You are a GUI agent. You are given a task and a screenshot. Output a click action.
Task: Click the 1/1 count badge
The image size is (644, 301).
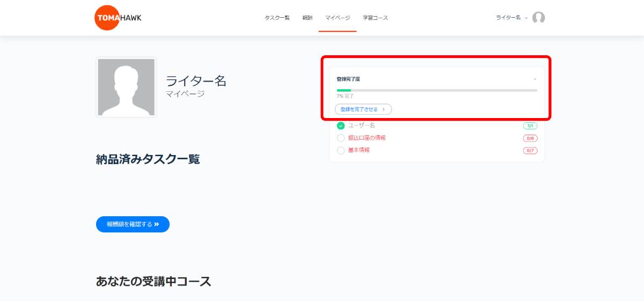[530, 126]
